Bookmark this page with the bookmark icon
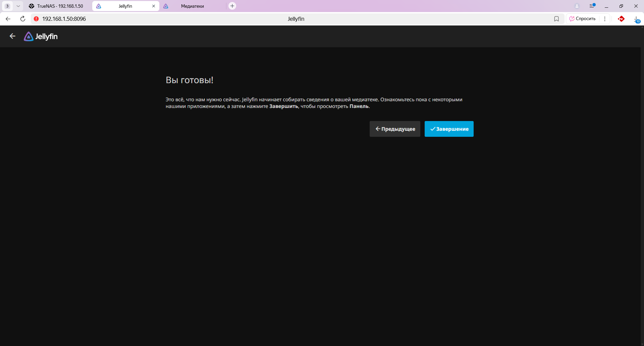The height and width of the screenshot is (346, 644). (x=556, y=19)
